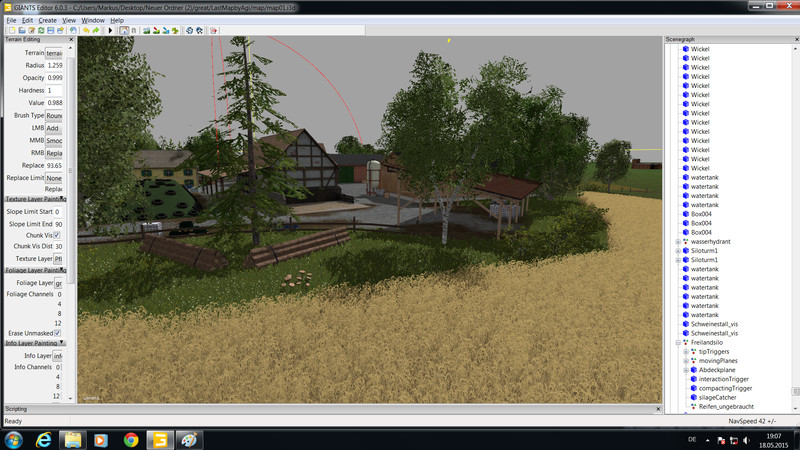The height and width of the screenshot is (450, 800).
Task: Toggle the Erase Unmasked checkbox
Action: click(x=57, y=332)
